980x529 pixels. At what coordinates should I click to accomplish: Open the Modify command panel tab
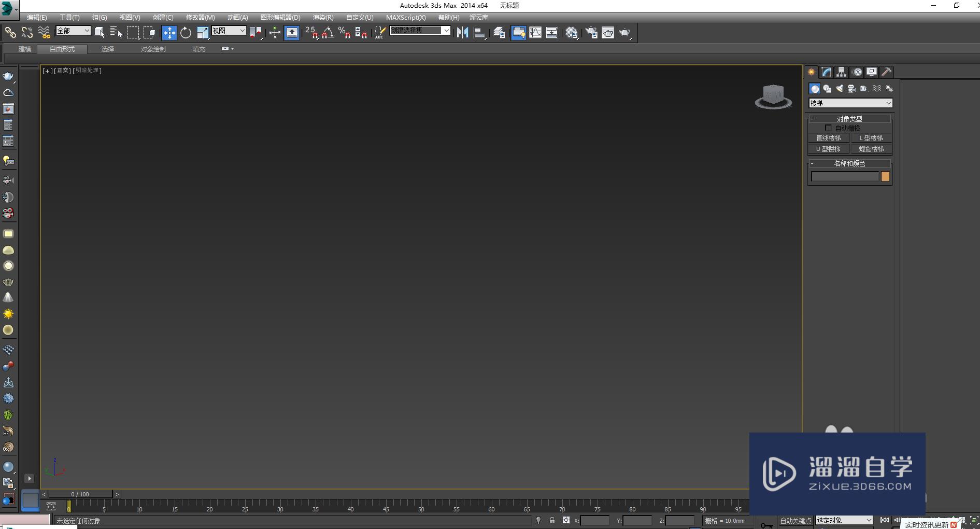pyautogui.click(x=827, y=72)
